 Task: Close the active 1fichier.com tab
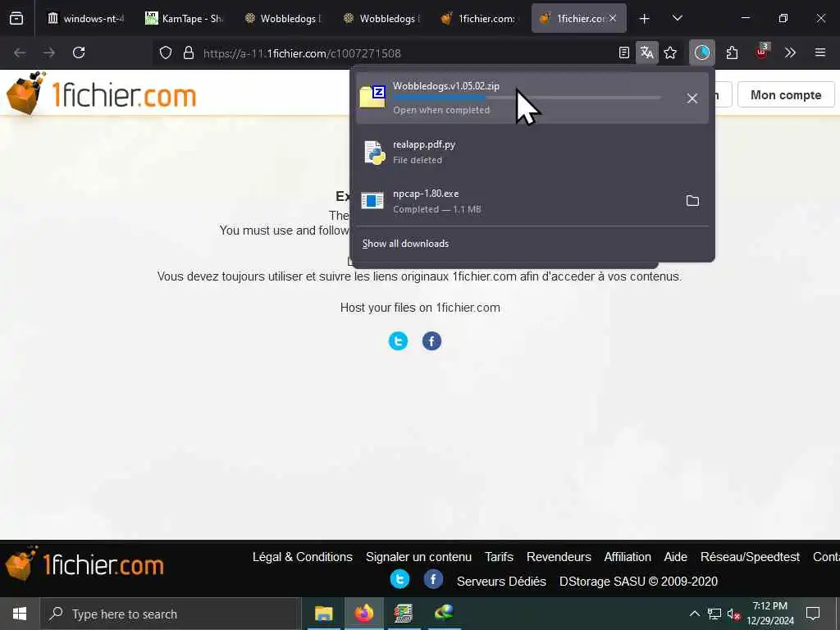[613, 18]
